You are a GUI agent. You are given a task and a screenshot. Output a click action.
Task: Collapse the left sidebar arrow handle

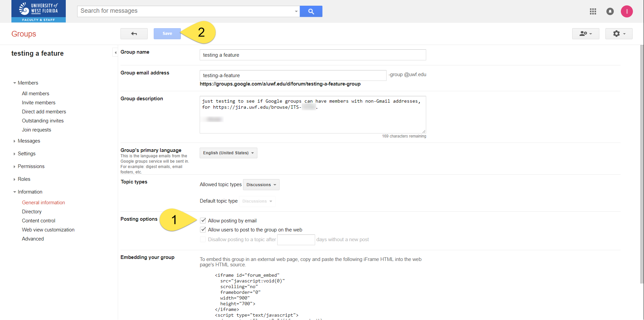pyautogui.click(x=115, y=52)
